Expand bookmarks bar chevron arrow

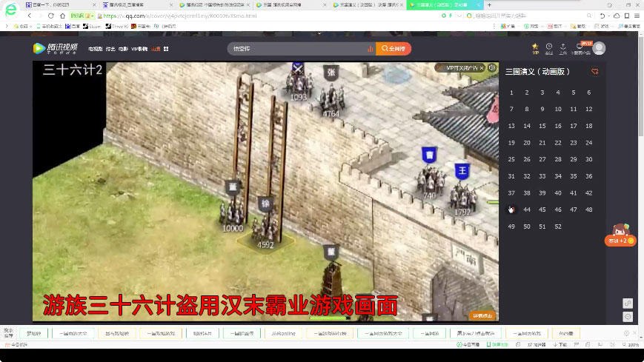point(7,26)
